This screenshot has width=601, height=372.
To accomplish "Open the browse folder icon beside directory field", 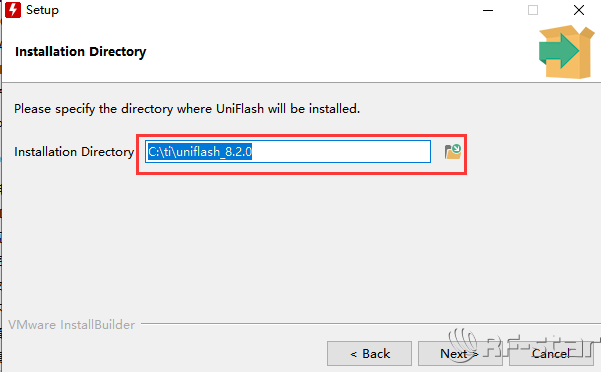I will pyautogui.click(x=453, y=152).
